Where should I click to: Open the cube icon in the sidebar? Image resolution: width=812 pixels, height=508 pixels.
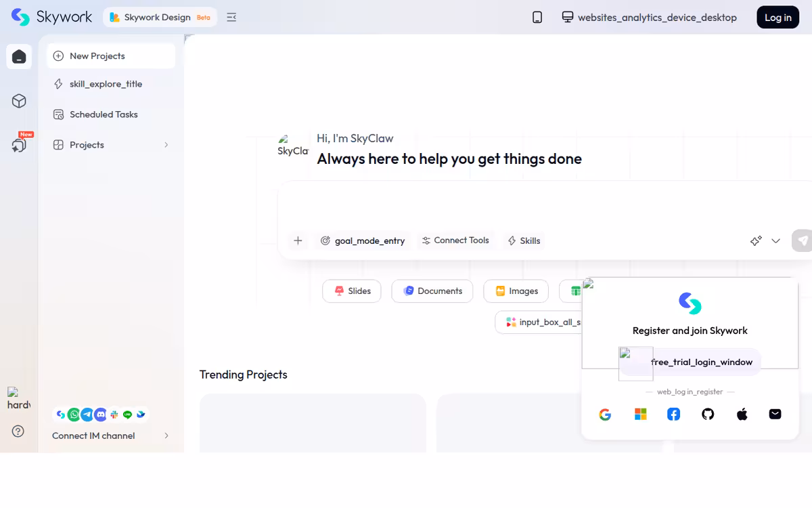pos(19,101)
